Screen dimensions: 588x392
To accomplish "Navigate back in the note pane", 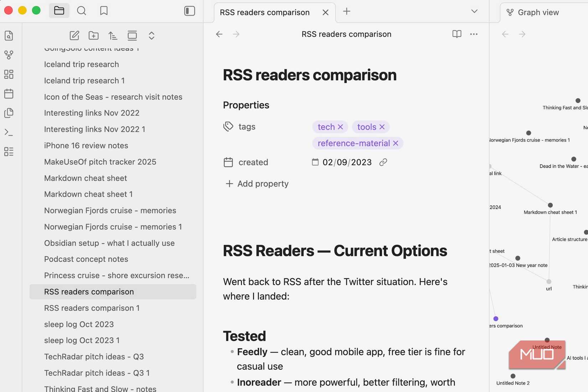I will click(219, 34).
